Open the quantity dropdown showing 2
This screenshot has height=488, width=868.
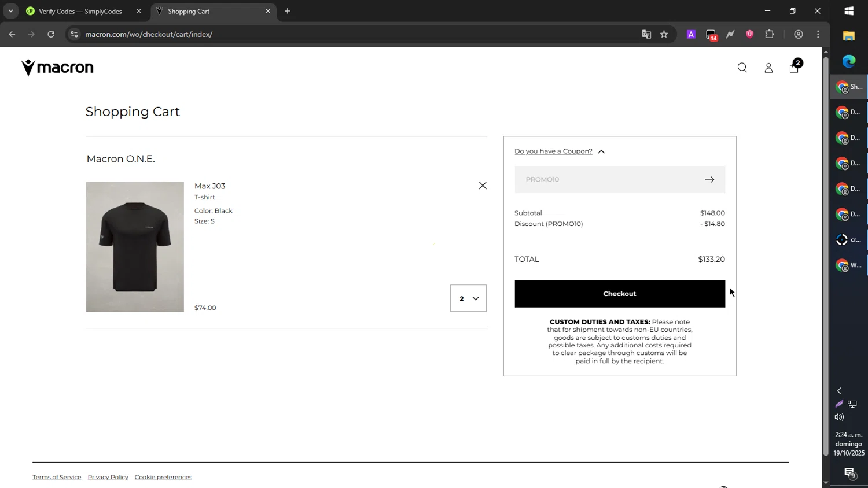pos(468,298)
